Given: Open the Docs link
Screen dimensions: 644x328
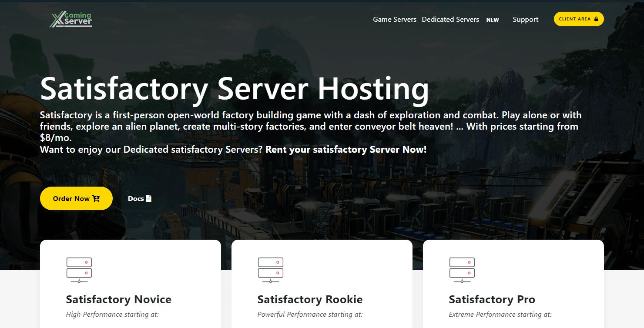Looking at the screenshot, I should pyautogui.click(x=140, y=198).
